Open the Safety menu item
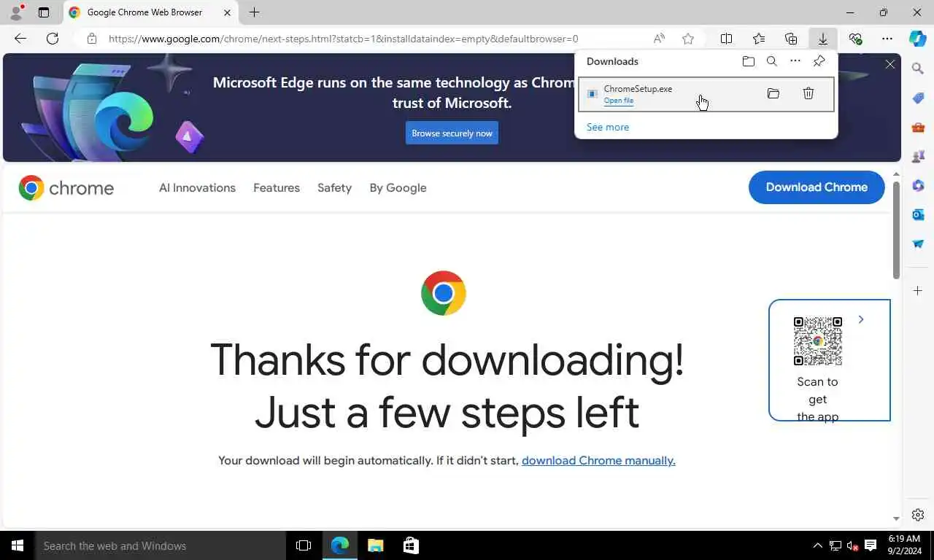The height and width of the screenshot is (560, 934). pos(334,187)
